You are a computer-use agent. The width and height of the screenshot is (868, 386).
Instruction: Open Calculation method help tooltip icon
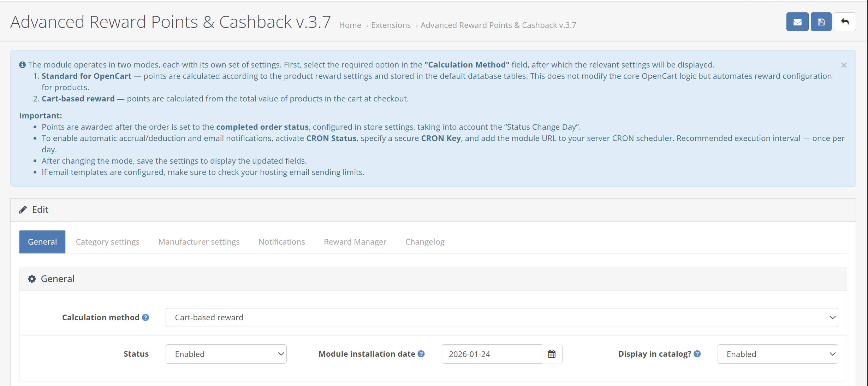(x=145, y=317)
